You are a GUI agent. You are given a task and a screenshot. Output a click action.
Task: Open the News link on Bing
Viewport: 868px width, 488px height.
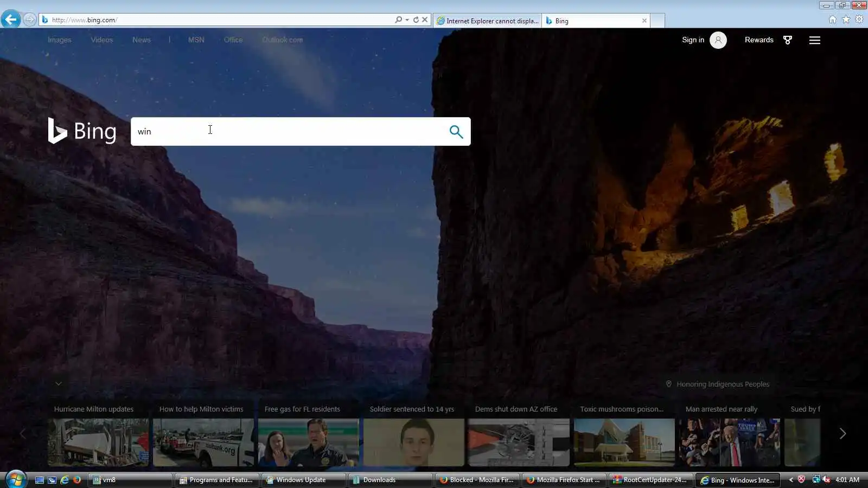pos(142,40)
